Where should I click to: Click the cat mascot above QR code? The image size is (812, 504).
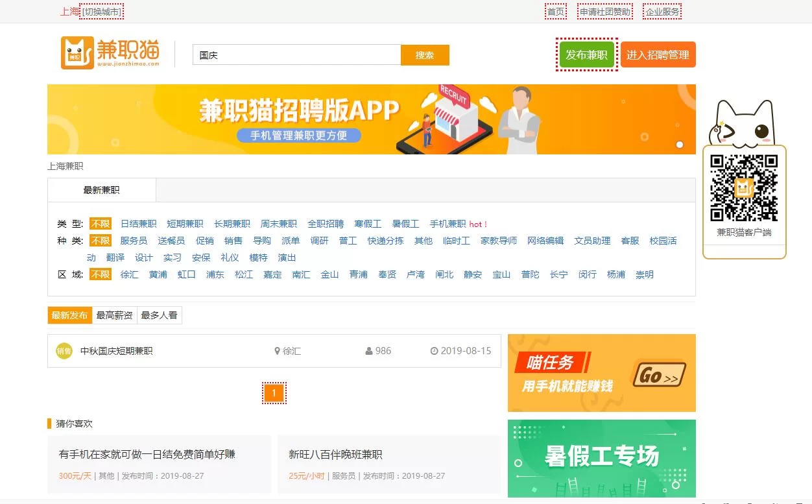pos(743,124)
